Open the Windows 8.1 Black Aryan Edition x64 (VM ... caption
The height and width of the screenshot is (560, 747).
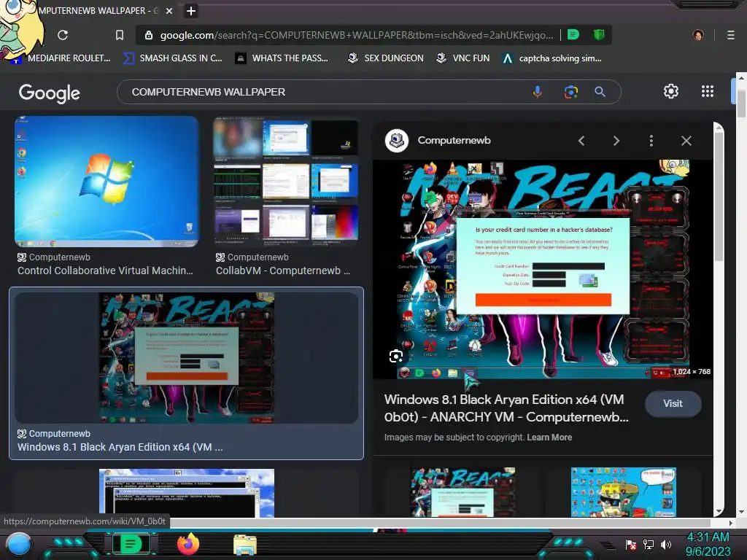[x=120, y=447]
